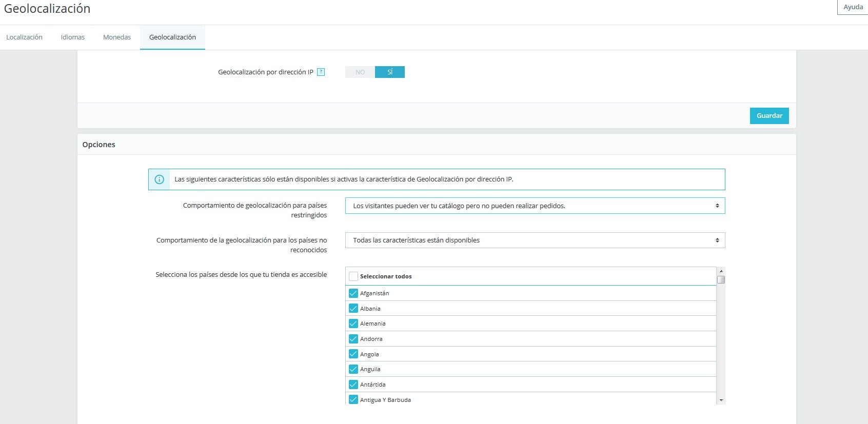The width and height of the screenshot is (868, 424).
Task: Uncheck the Afganistán checkbox
Action: click(x=353, y=293)
